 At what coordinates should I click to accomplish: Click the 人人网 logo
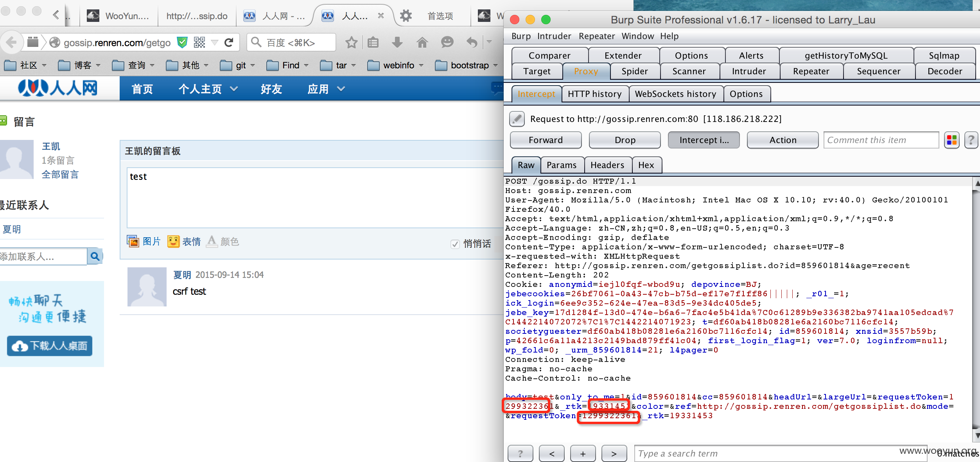click(x=58, y=88)
